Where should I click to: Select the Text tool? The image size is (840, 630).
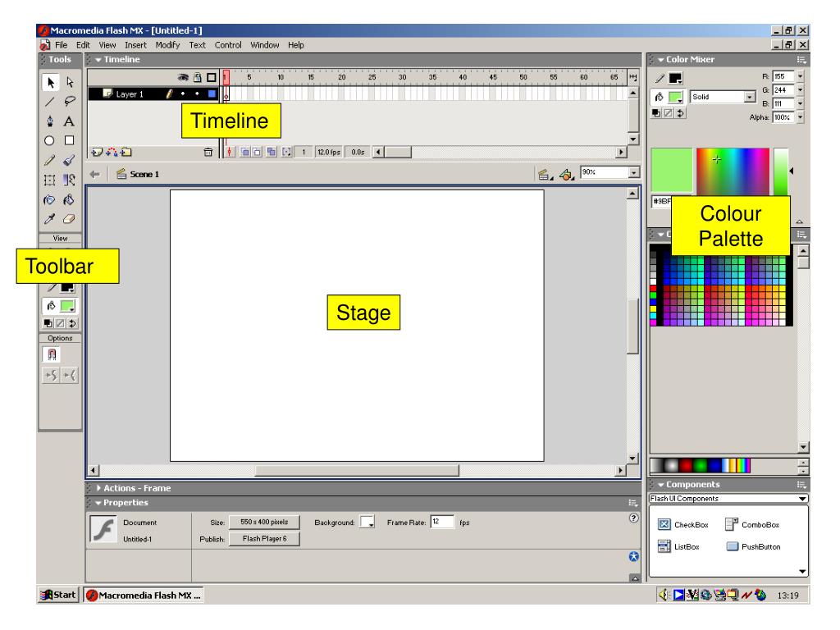coord(69,121)
